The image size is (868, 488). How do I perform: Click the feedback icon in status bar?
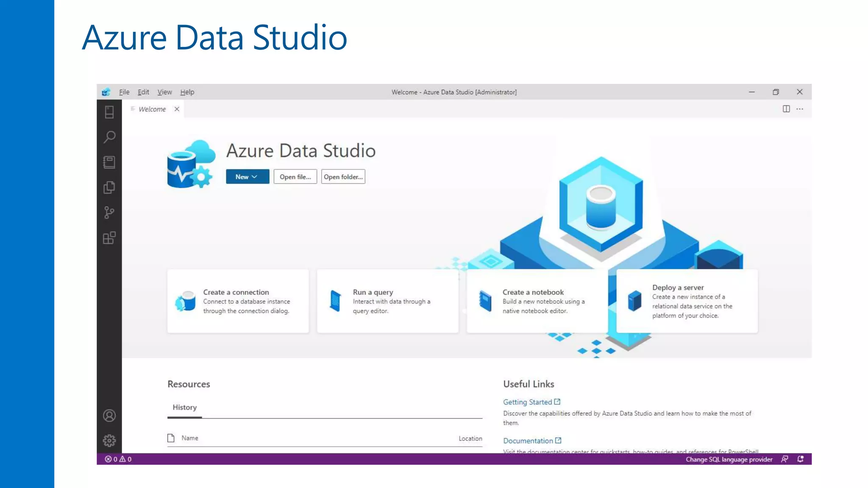pos(785,459)
